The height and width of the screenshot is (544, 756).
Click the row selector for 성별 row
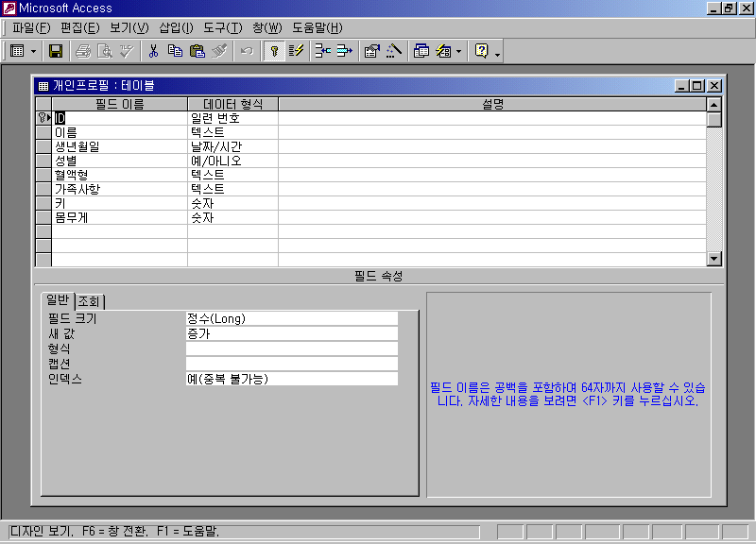(43, 161)
